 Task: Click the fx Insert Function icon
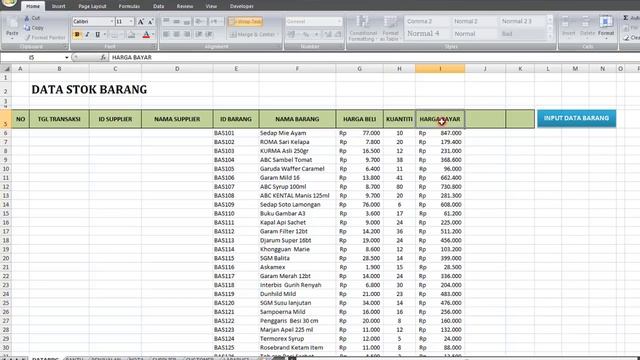(103, 58)
